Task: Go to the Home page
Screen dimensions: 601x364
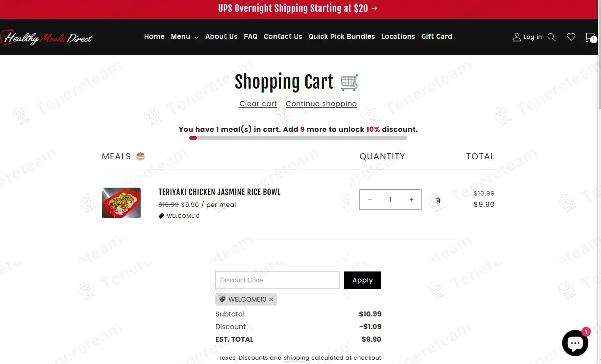Action: (x=154, y=37)
